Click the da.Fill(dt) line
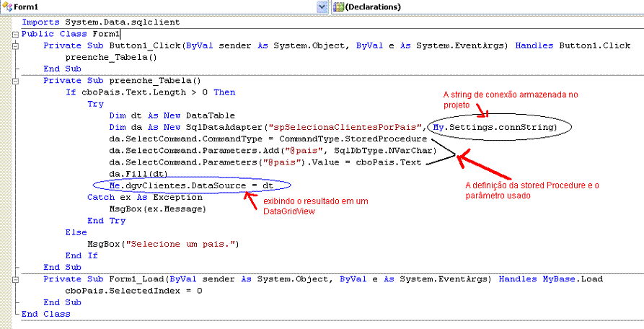Viewport: 644px width, 329px height. pos(138,174)
